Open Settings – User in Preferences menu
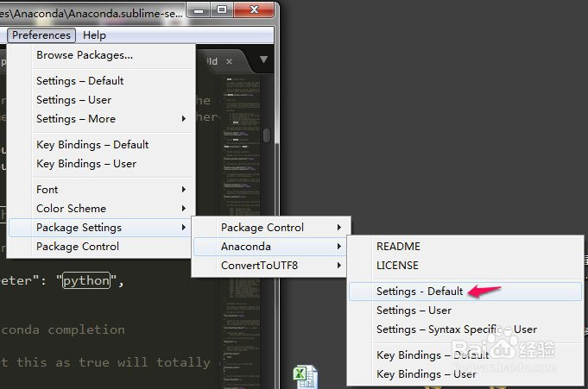 pos(101,100)
